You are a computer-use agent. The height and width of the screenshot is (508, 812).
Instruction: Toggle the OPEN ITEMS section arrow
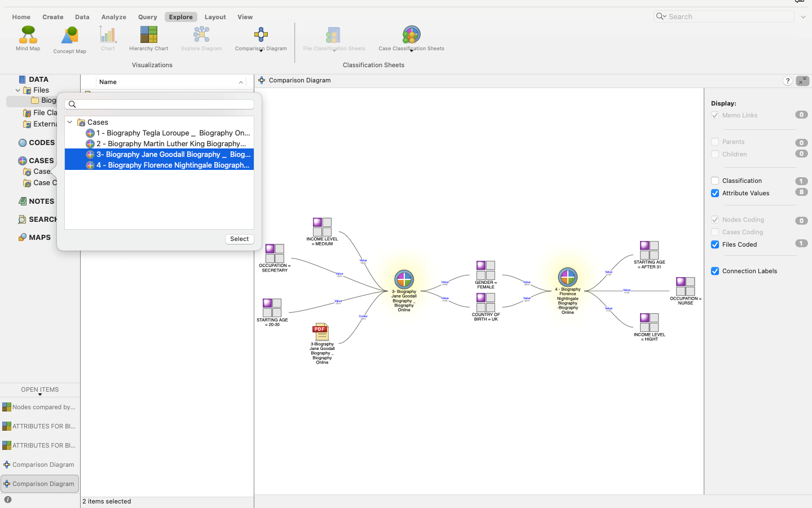[40, 395]
